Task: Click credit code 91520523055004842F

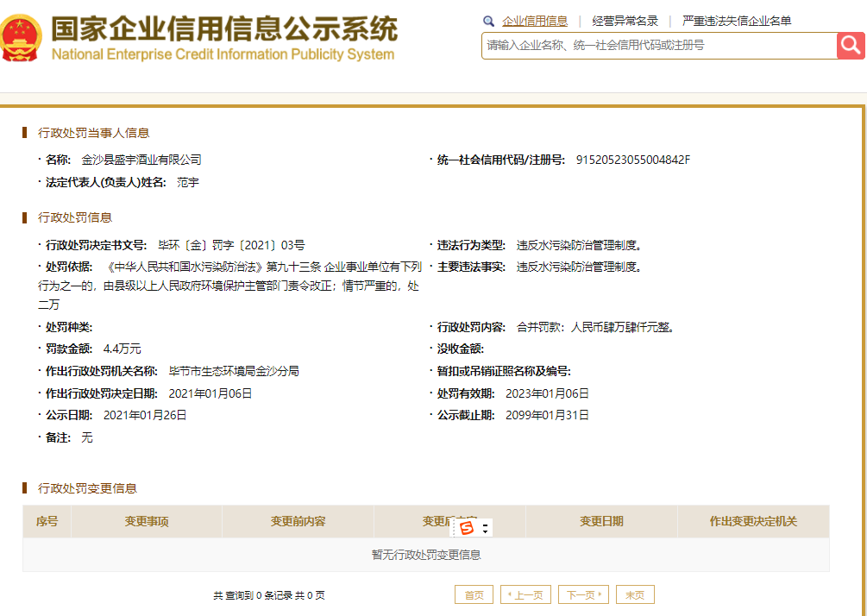Action: (633, 160)
